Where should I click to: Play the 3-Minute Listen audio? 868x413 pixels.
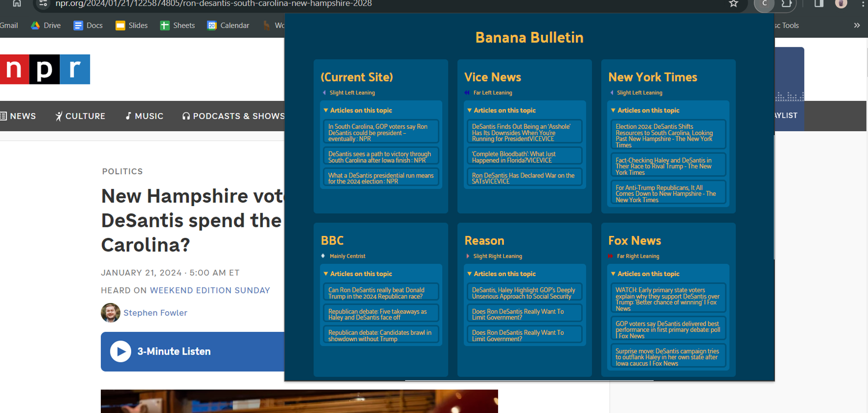tap(121, 351)
